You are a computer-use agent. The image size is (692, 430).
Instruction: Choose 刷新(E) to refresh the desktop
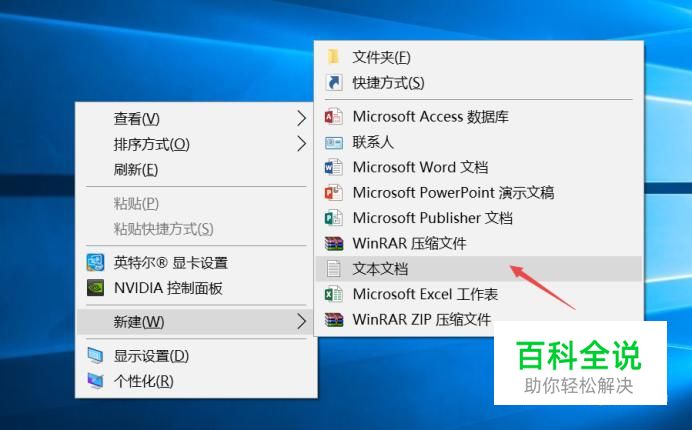click(196, 170)
